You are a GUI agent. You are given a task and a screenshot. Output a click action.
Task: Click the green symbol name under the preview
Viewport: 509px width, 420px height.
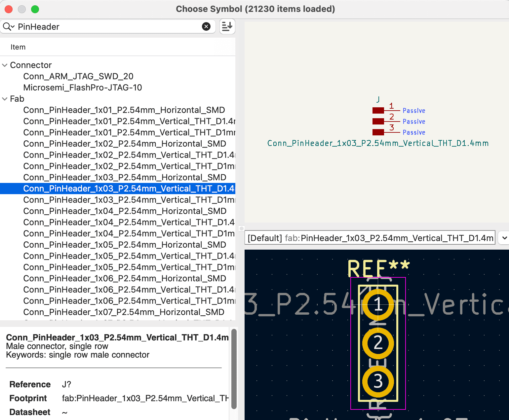[378, 143]
